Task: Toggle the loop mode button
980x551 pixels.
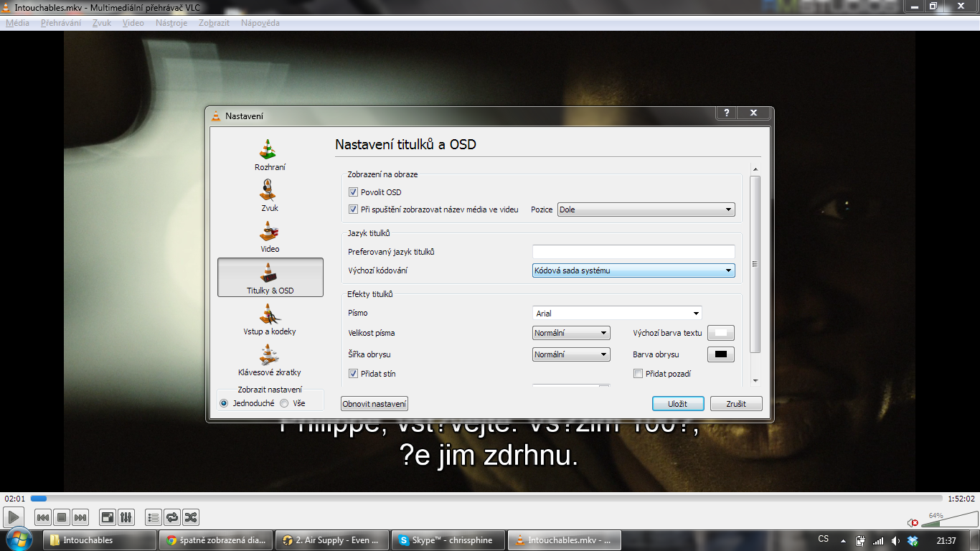Action: (x=172, y=517)
